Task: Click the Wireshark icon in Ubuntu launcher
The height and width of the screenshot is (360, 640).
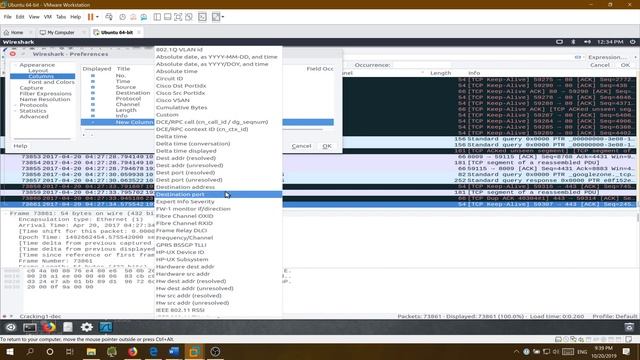Action: [106, 327]
